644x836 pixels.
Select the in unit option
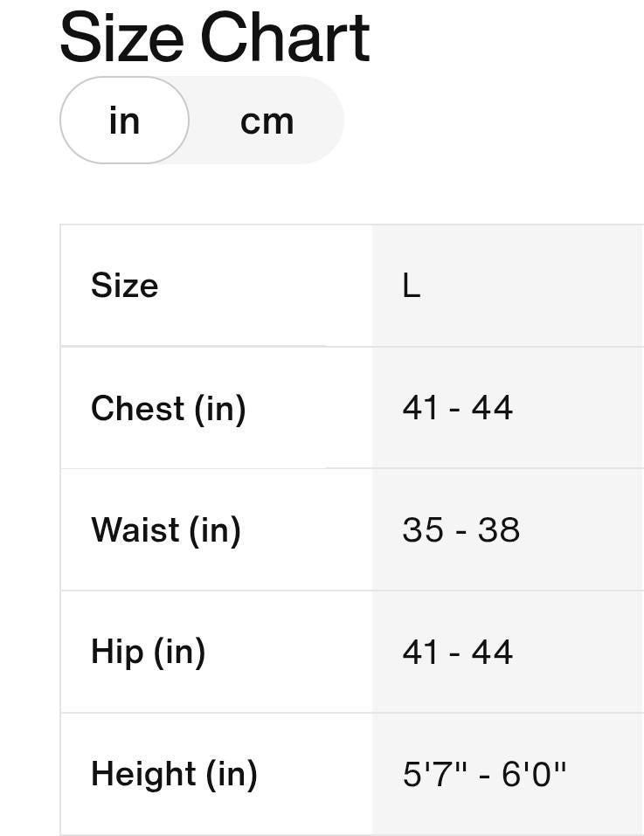(124, 120)
